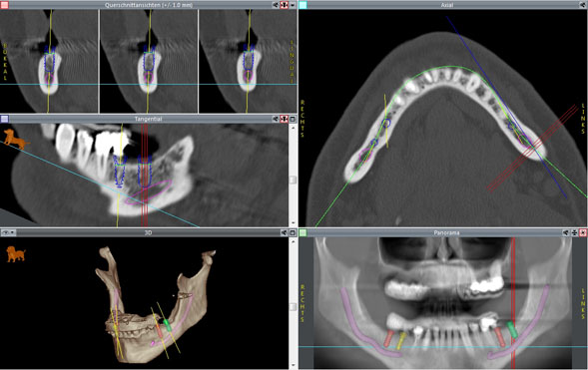Click the tool icon in 3D view header
Image resolution: width=588 pixels, height=370 pixels.
point(284,232)
